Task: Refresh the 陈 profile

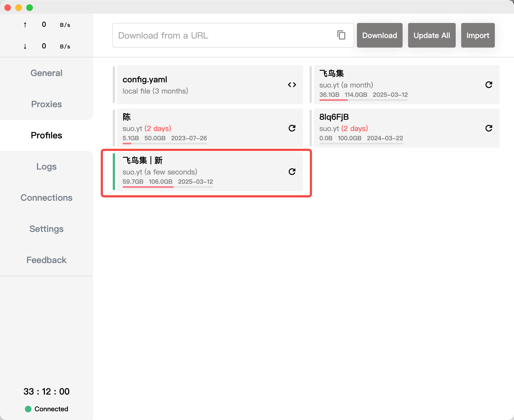Action: [292, 128]
